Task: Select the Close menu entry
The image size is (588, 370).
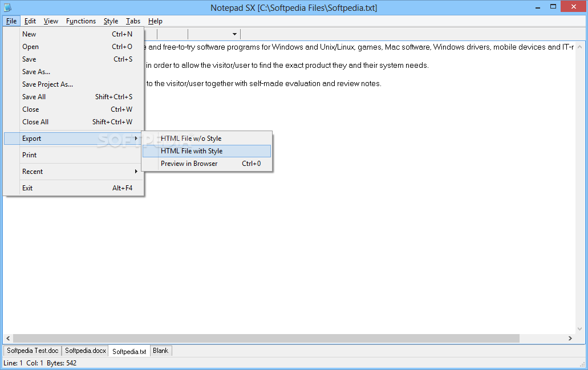Action: [74, 109]
